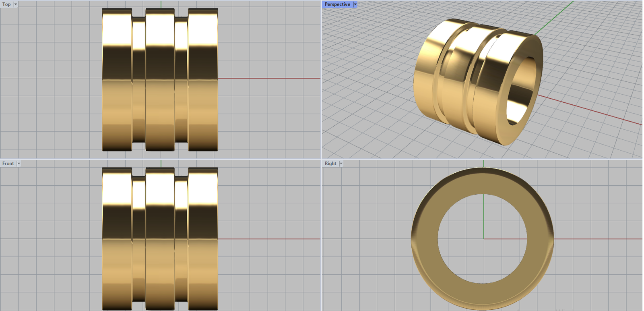Expand the Perspective viewport menu arrow
644x311 pixels.
355,4
